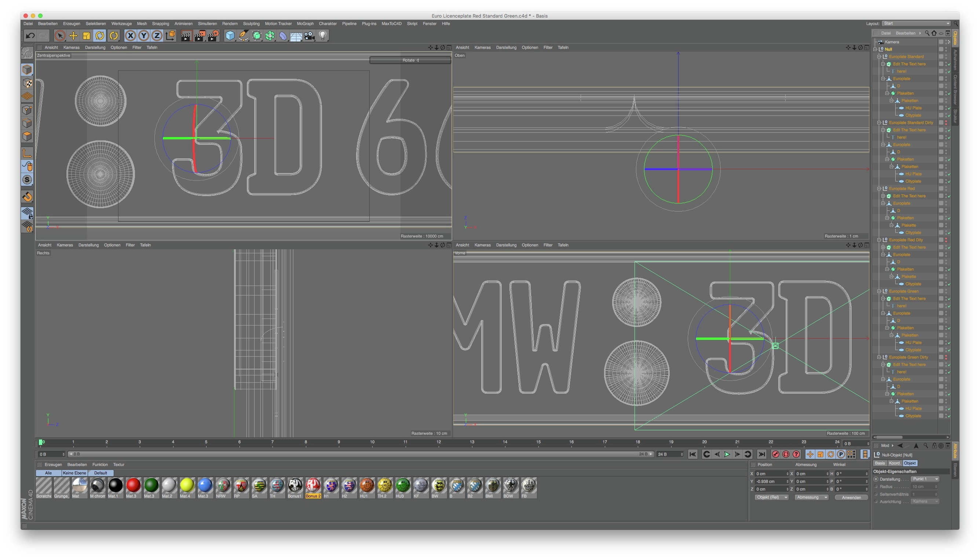Add a cube primitive object
980x559 pixels.
(230, 36)
